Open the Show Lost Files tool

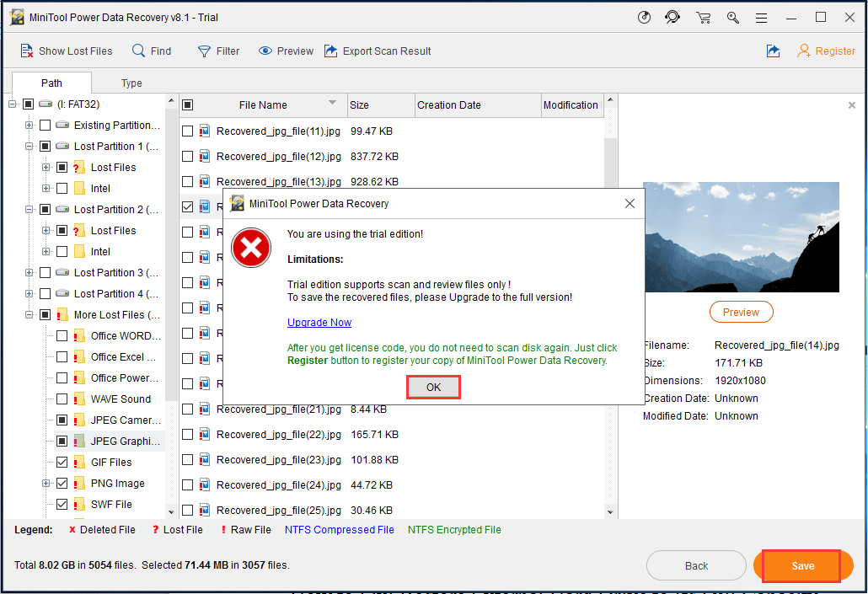(67, 51)
